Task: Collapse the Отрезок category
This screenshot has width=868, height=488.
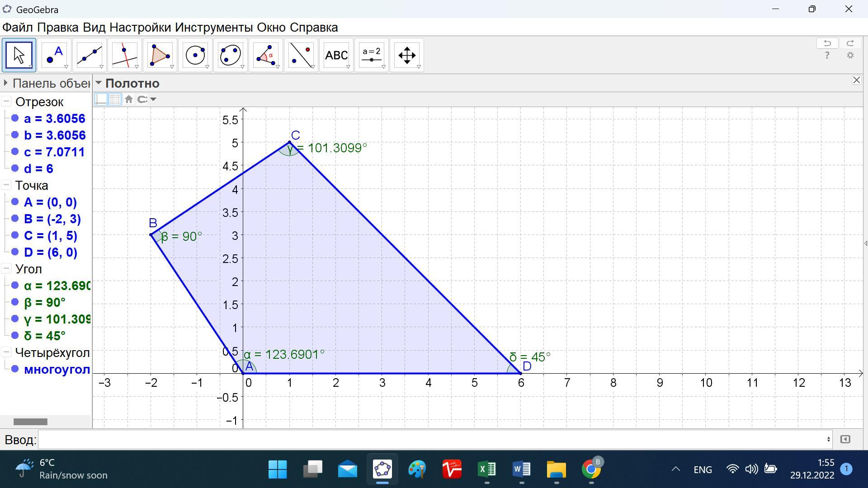Action: coord(6,102)
